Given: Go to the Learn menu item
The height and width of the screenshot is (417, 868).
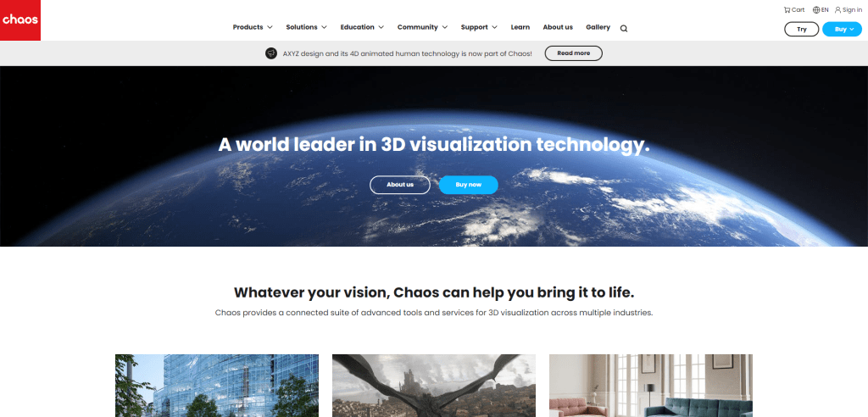Looking at the screenshot, I should click(520, 27).
